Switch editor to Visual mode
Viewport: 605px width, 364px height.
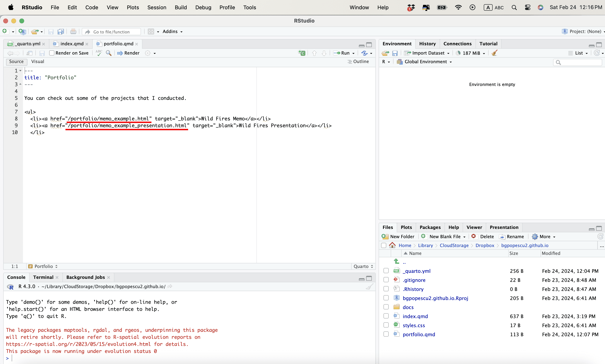point(37,62)
